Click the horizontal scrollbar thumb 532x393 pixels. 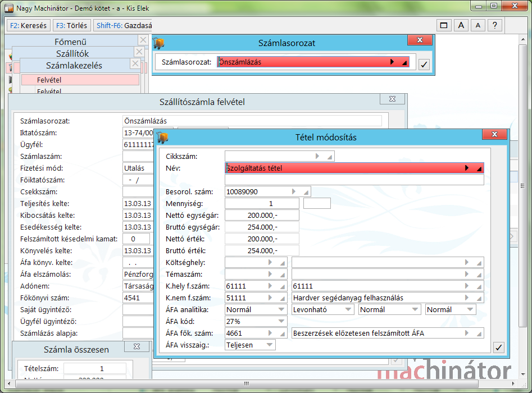point(247,383)
